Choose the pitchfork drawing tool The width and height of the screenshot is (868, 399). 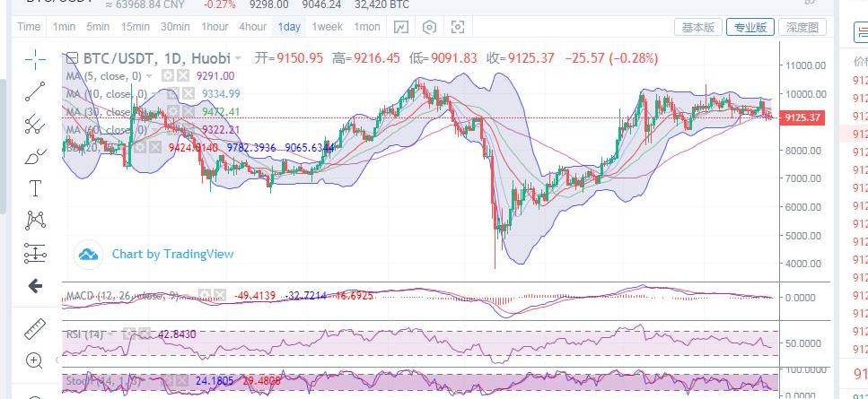pyautogui.click(x=35, y=123)
